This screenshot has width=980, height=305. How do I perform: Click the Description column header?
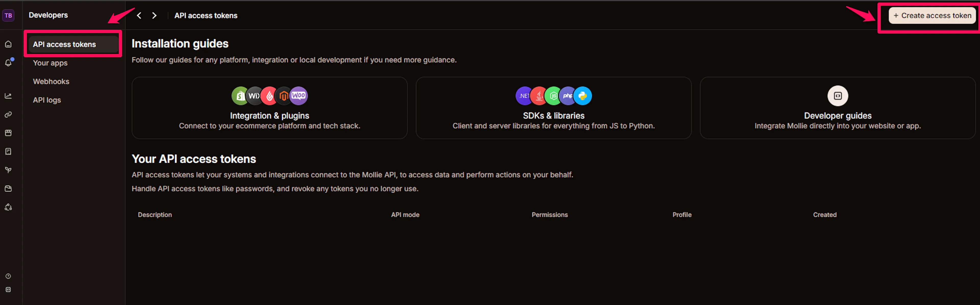point(155,215)
